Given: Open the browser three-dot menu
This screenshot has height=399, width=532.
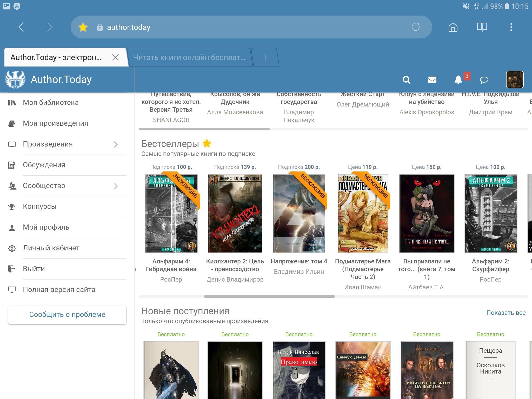Looking at the screenshot, I should pyautogui.click(x=511, y=27).
